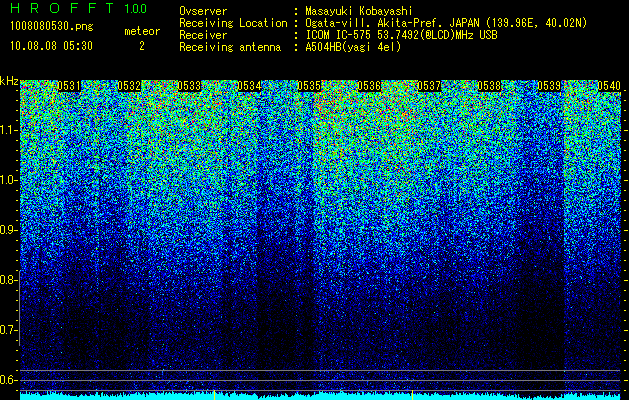Click the observer name Masayuki Kobayashi
Screen dimensions: 629x400
click(x=359, y=11)
